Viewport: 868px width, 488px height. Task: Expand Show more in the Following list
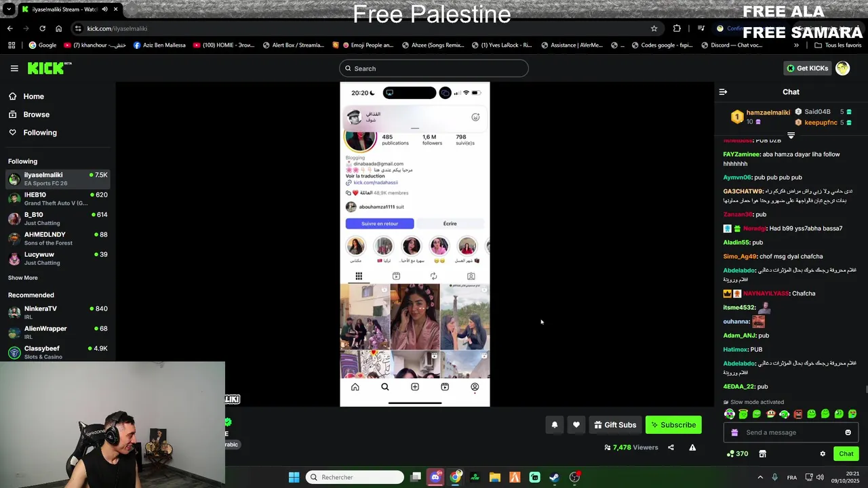tap(23, 278)
